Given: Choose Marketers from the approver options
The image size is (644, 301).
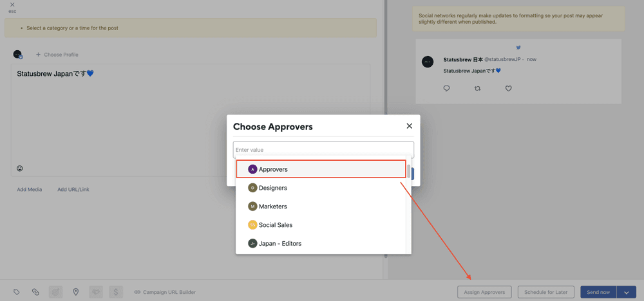Looking at the screenshot, I should [x=321, y=206].
